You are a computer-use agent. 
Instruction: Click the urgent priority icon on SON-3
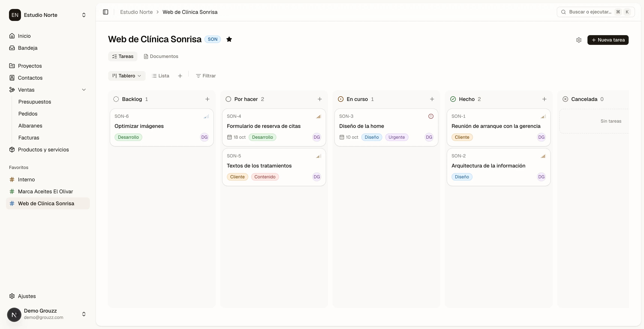click(431, 116)
